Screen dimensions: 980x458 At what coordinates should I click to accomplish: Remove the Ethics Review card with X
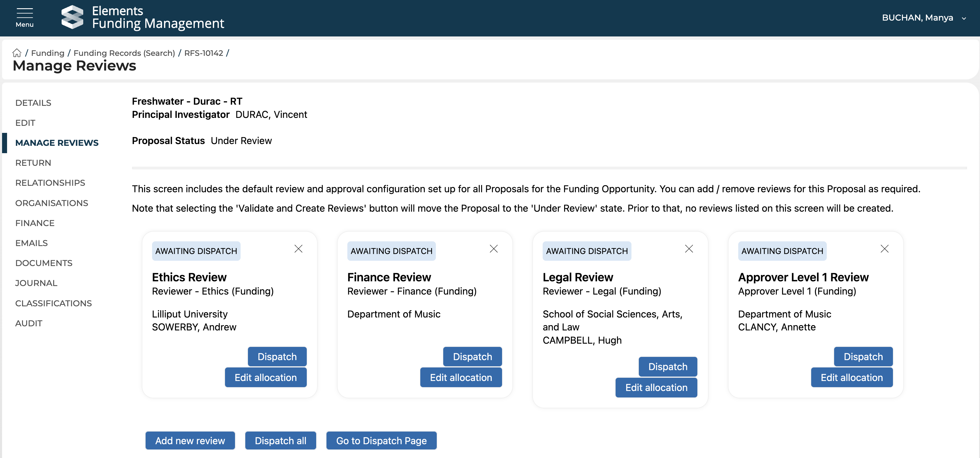298,249
